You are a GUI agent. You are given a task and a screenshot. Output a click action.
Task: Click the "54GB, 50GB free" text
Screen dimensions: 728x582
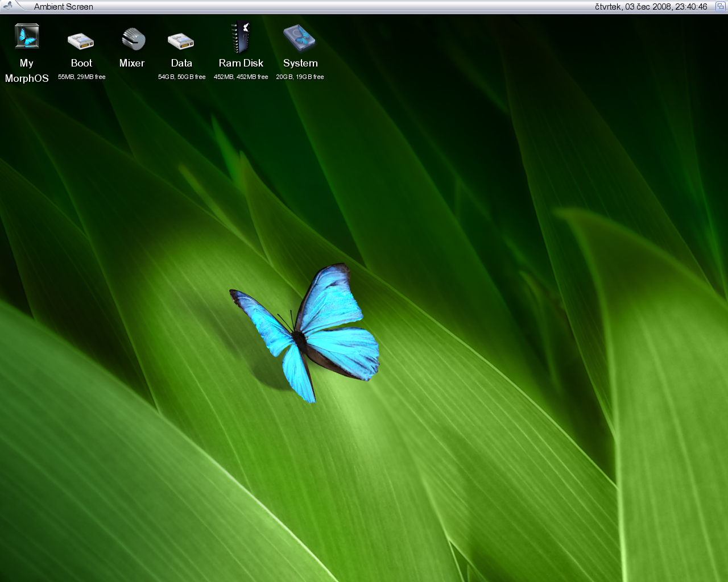(182, 77)
